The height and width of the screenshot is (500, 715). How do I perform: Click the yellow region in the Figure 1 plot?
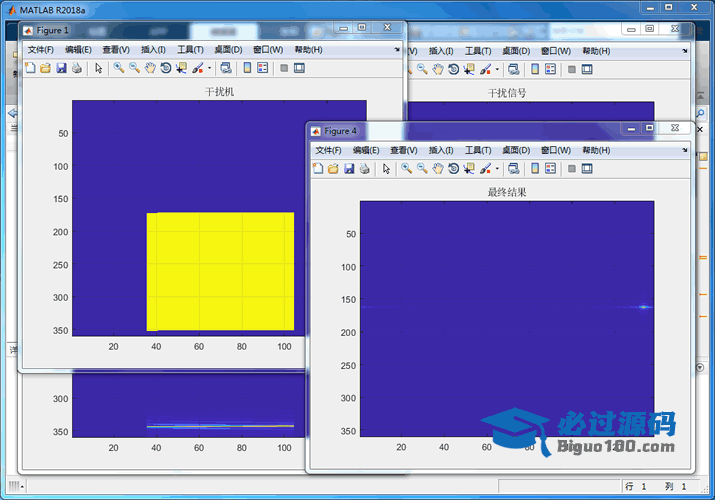(x=220, y=270)
